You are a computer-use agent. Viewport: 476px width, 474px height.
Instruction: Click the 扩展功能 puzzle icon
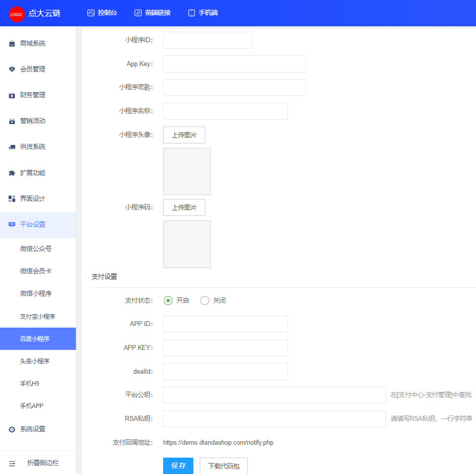(12, 173)
